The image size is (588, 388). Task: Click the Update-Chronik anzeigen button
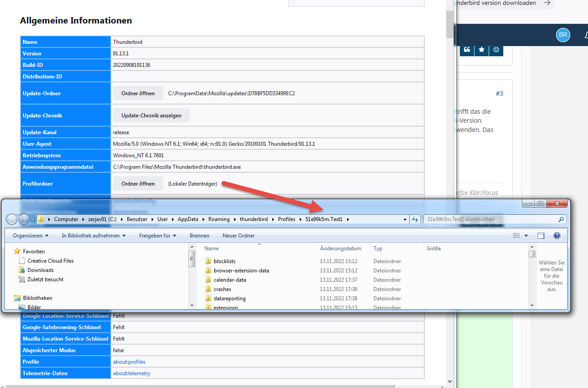pos(151,116)
